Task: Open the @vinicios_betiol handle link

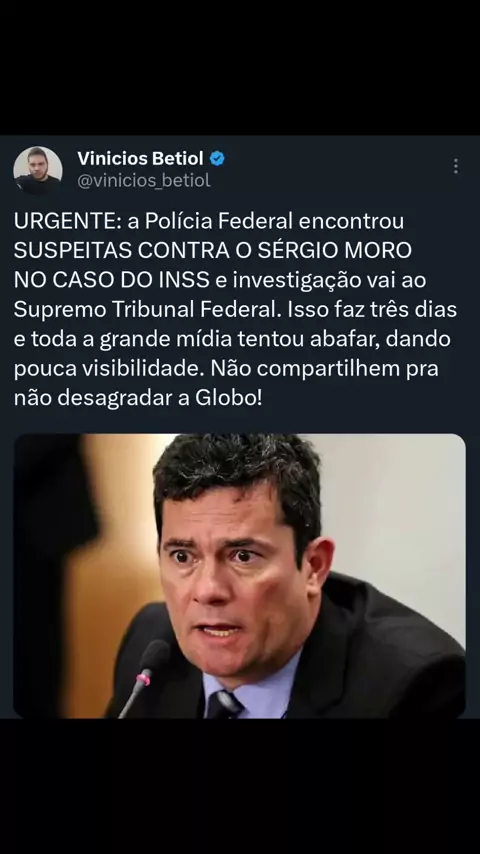Action: tap(144, 180)
